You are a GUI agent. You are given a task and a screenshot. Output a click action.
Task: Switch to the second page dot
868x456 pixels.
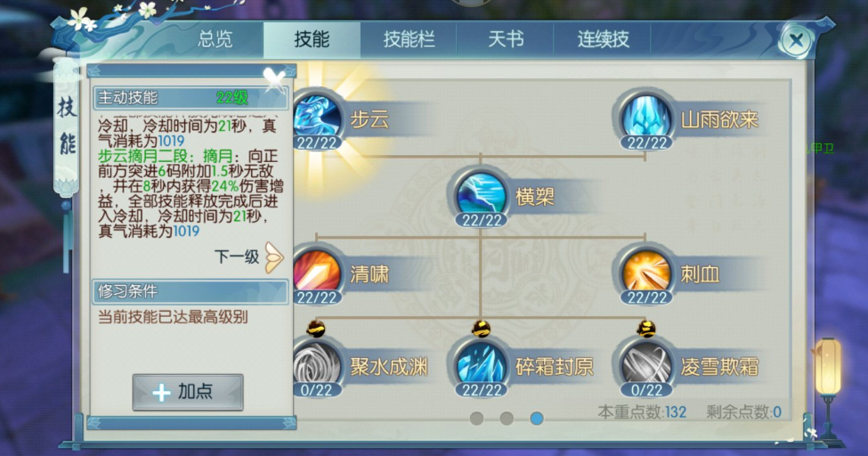point(506,419)
